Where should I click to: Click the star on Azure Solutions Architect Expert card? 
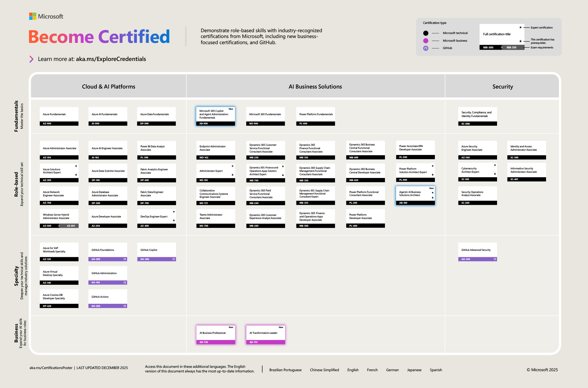(x=76, y=165)
